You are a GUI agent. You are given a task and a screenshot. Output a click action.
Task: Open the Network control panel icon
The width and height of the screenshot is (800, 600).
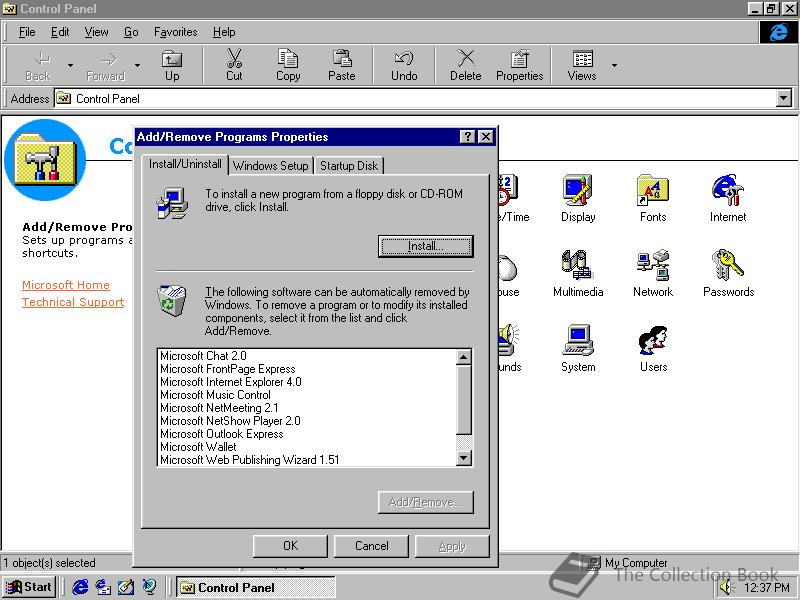tap(653, 273)
